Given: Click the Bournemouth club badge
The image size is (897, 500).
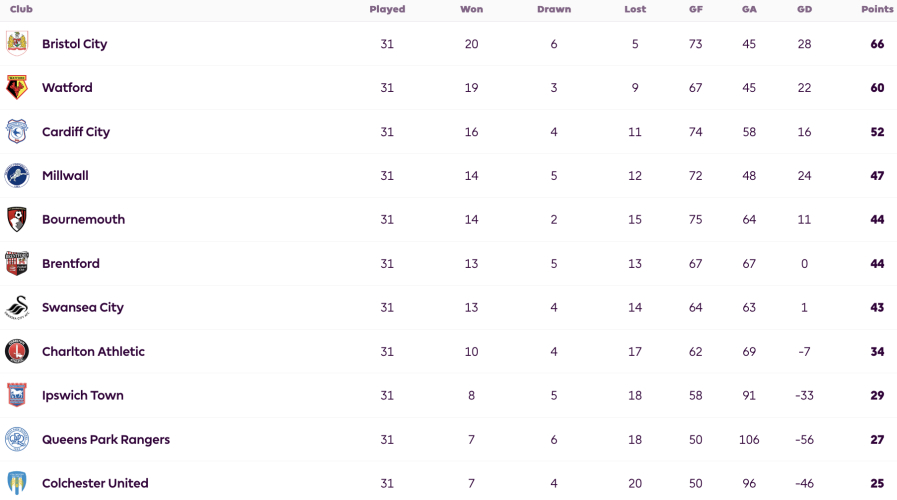Looking at the screenshot, I should (17, 220).
